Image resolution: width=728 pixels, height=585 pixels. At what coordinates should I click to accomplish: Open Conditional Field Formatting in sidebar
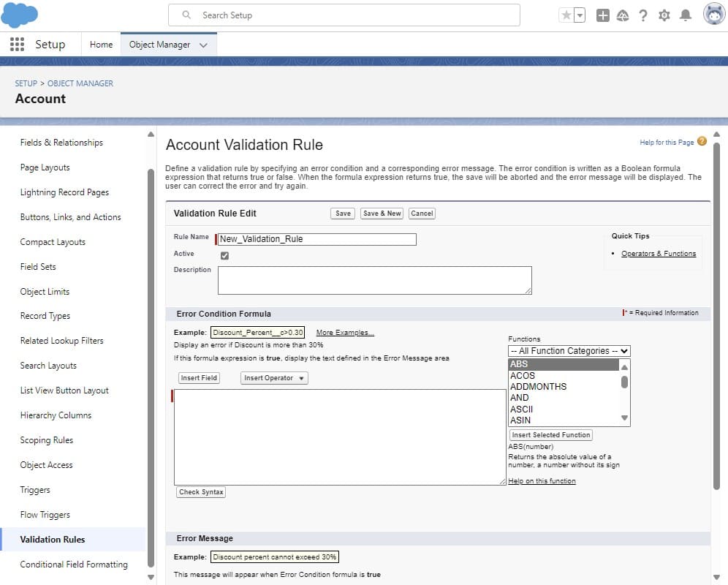(74, 565)
